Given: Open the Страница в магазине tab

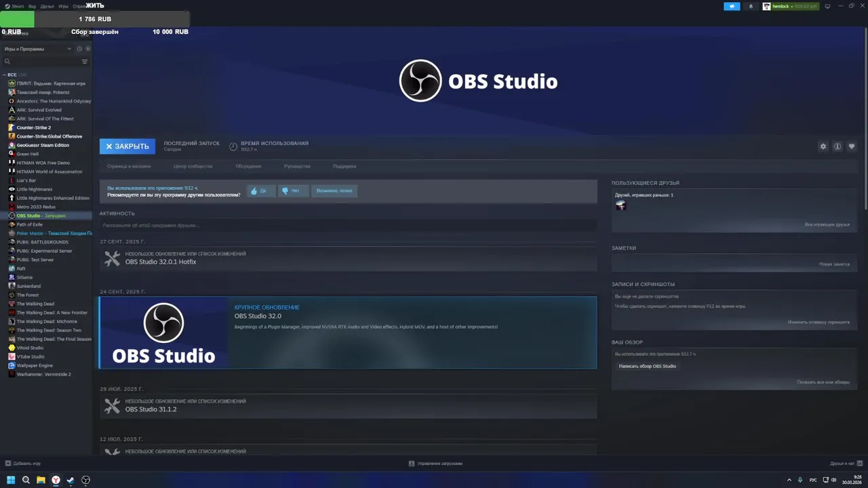Looking at the screenshot, I should pyautogui.click(x=129, y=166).
